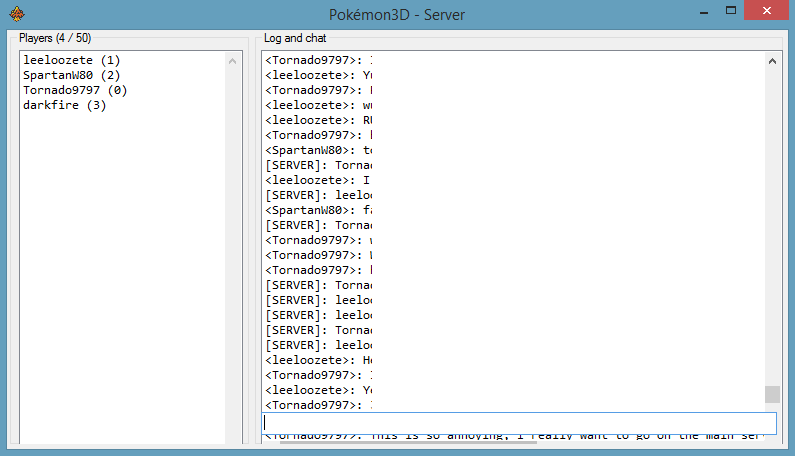Click the chat log scrollbar thumb
The image size is (795, 456).
pos(772,394)
